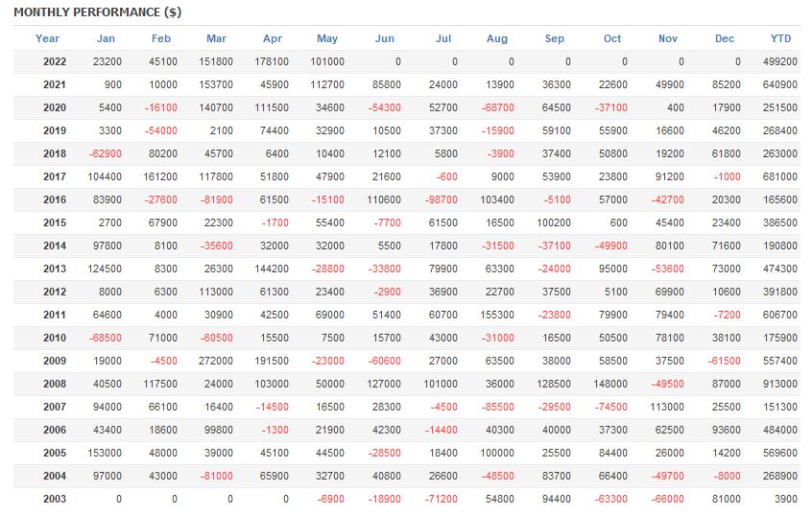Click the 3900 YTD value for 2003

click(786, 499)
